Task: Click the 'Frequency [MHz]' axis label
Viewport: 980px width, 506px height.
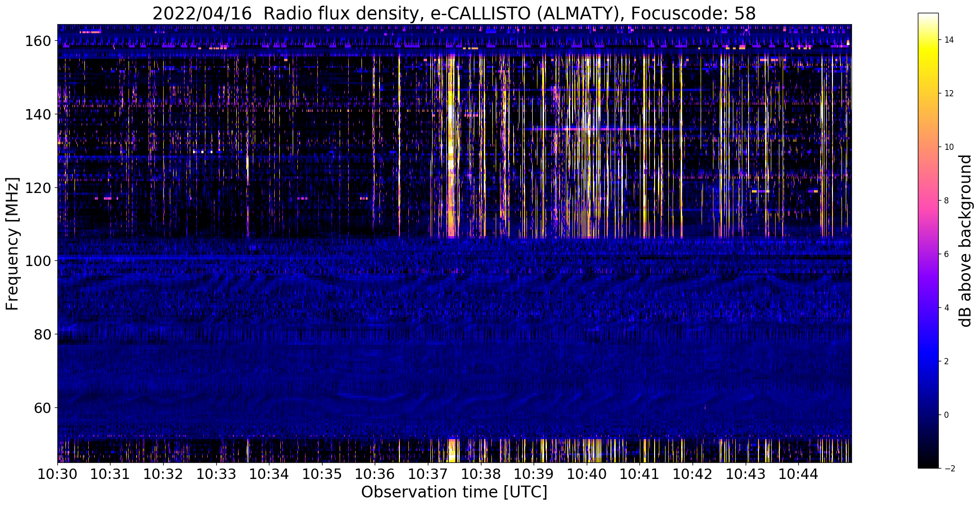Action: [12, 244]
